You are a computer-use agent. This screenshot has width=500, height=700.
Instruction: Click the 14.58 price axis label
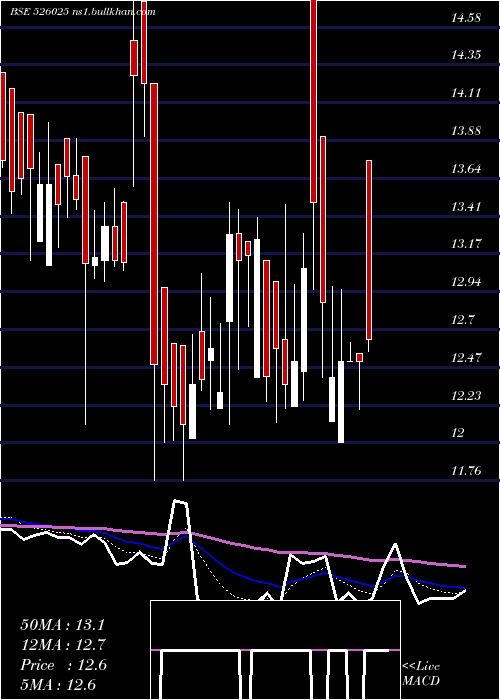pyautogui.click(x=466, y=18)
